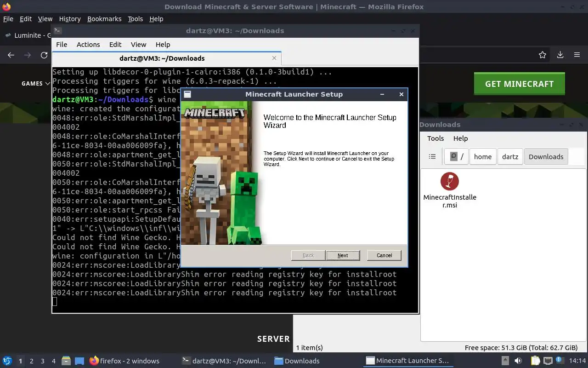Click the clock showing 14:14
The width and height of the screenshot is (588, 368).
point(578,361)
